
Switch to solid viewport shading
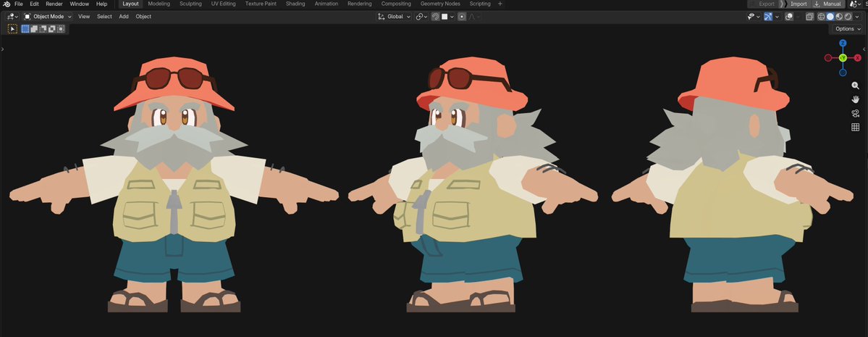pyautogui.click(x=830, y=17)
